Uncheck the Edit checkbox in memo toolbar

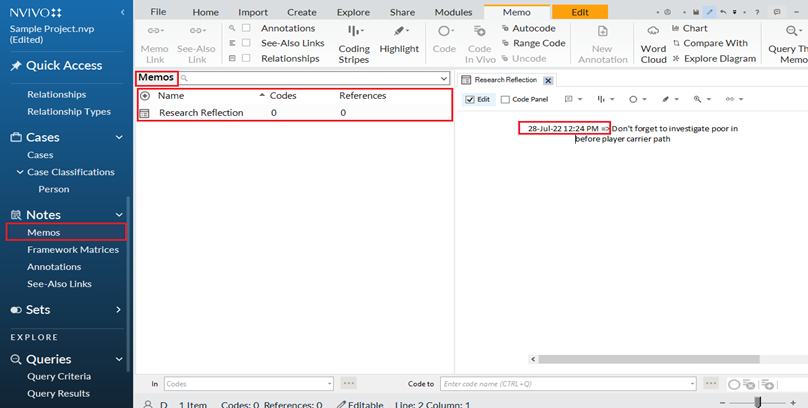coord(469,99)
